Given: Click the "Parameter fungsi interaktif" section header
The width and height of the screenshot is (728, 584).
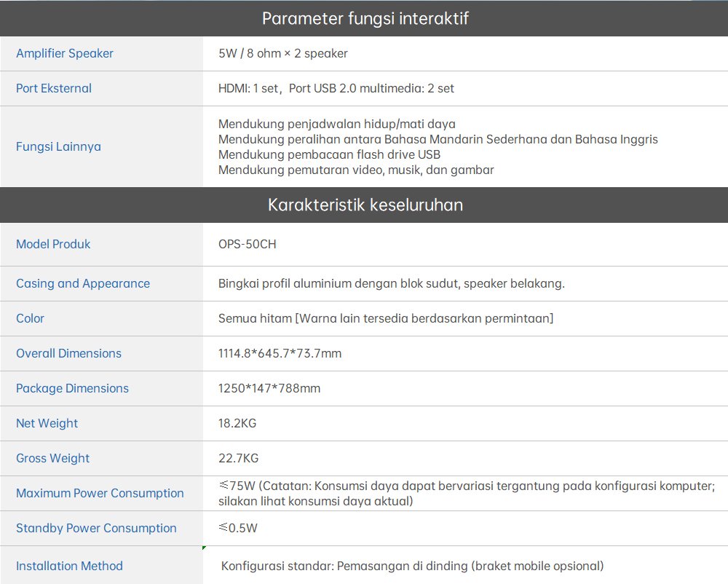Looking at the screenshot, I should (364, 19).
